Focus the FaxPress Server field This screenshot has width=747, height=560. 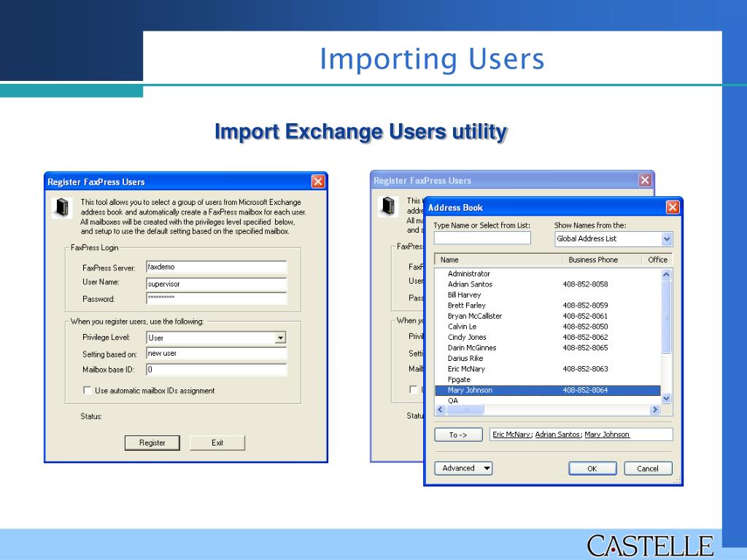216,267
